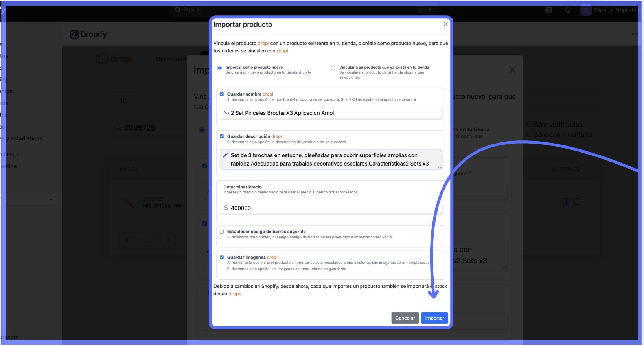
Task: Go to next page with pagination arrow
Action: [168, 240]
